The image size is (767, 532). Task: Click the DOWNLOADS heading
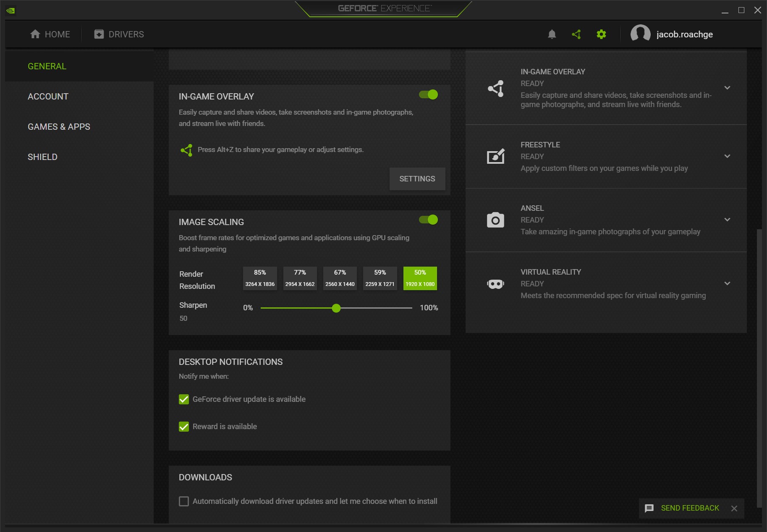pyautogui.click(x=205, y=477)
